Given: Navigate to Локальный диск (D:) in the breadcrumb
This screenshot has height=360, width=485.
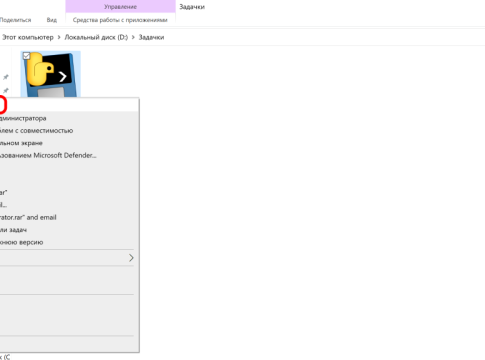Looking at the screenshot, I should point(96,37).
